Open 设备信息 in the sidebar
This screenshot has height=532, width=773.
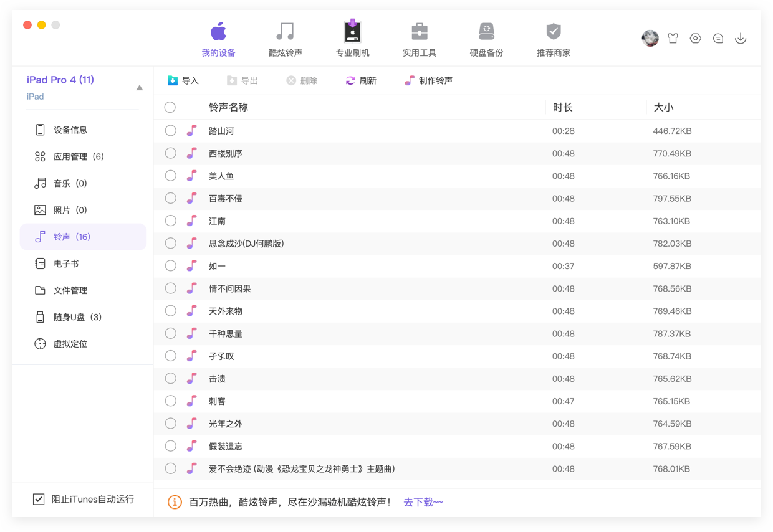(x=84, y=130)
